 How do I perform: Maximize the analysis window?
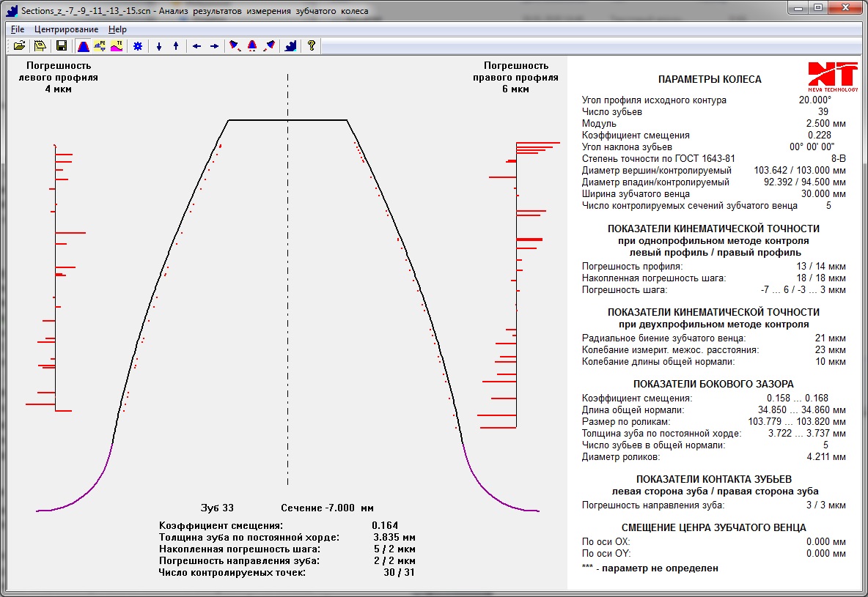point(818,8)
